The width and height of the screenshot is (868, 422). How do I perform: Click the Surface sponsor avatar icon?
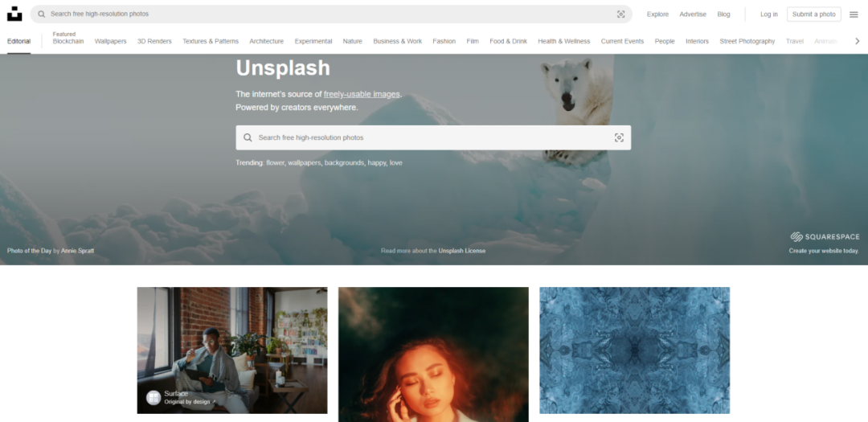(154, 398)
